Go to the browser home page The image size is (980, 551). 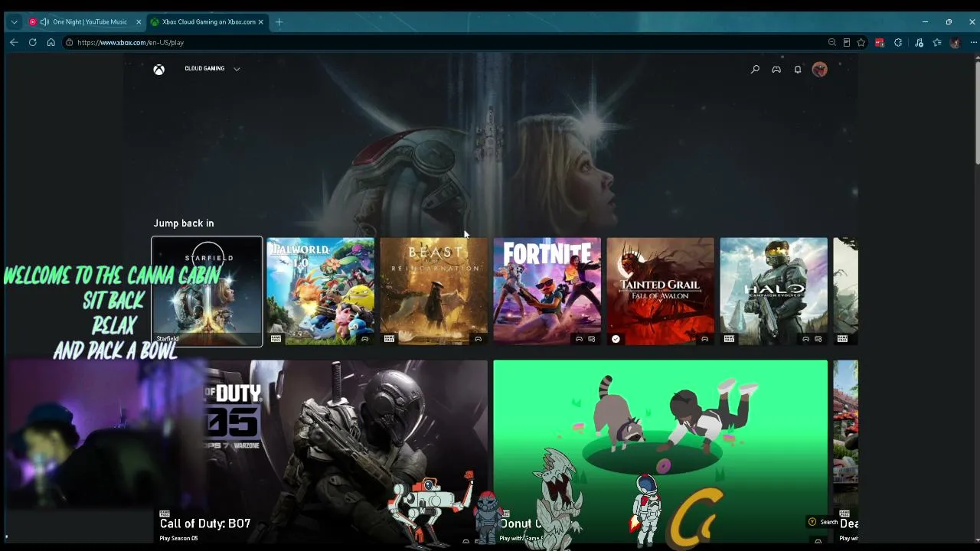pos(51,43)
